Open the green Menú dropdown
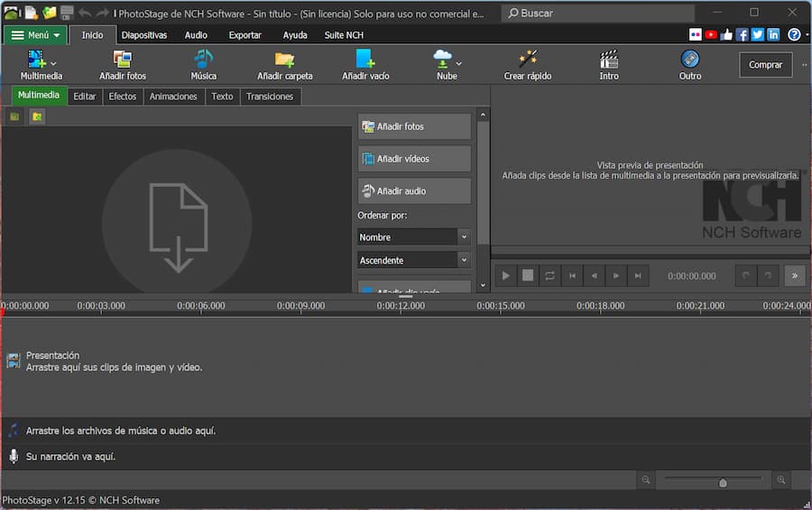Viewport: 812px width, 510px height. 35,35
